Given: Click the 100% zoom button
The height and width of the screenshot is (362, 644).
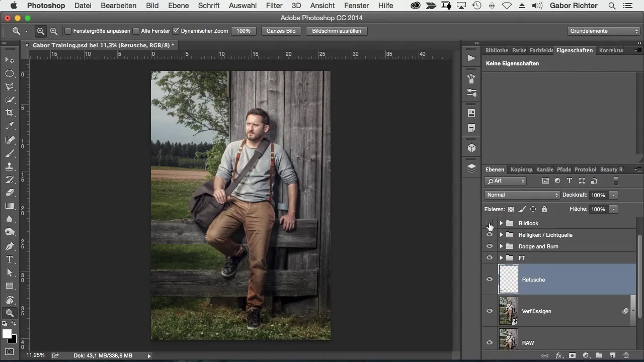Looking at the screenshot, I should (244, 31).
